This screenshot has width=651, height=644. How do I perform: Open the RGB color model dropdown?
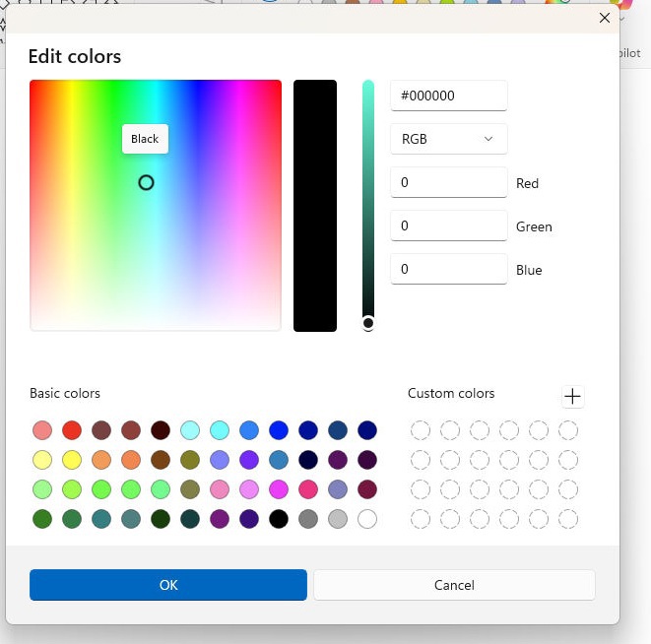click(449, 139)
